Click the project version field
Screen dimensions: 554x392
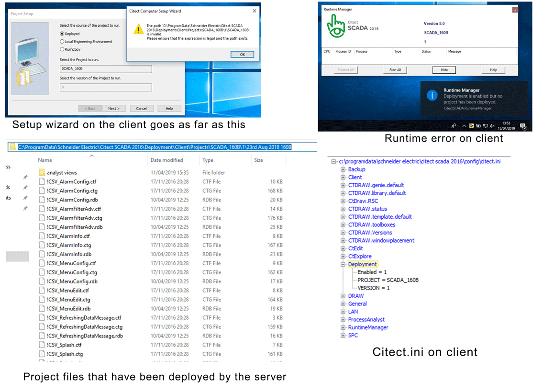coord(106,87)
